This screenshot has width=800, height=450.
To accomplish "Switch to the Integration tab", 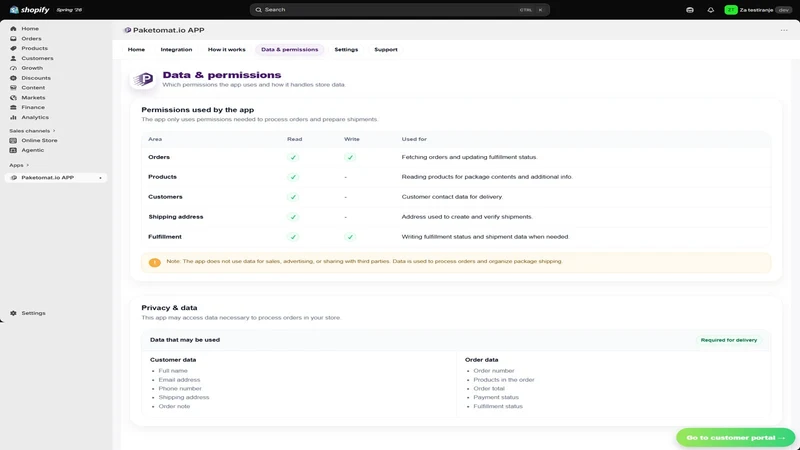I will tap(177, 49).
